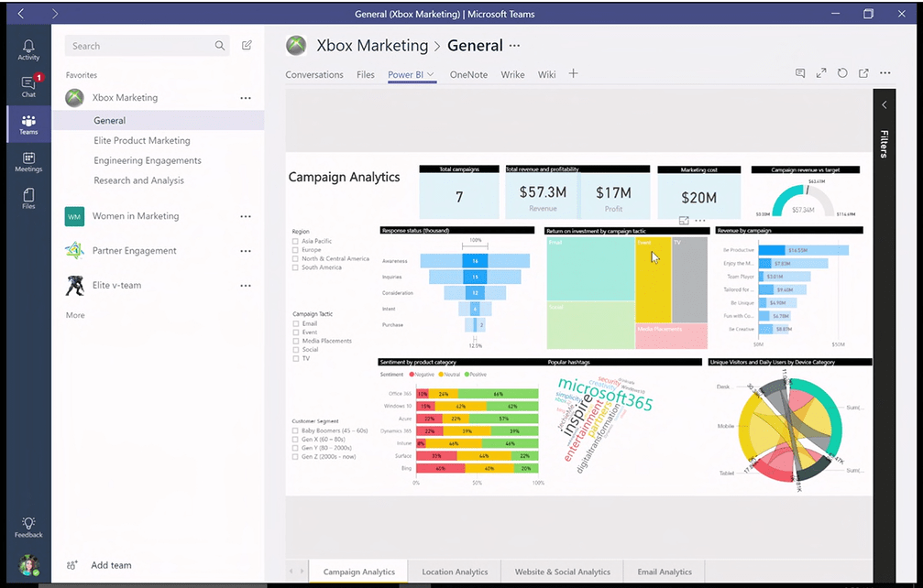Viewport: 923px width, 588px height.
Task: Enable the Email campaign tactic filter
Action: click(296, 323)
